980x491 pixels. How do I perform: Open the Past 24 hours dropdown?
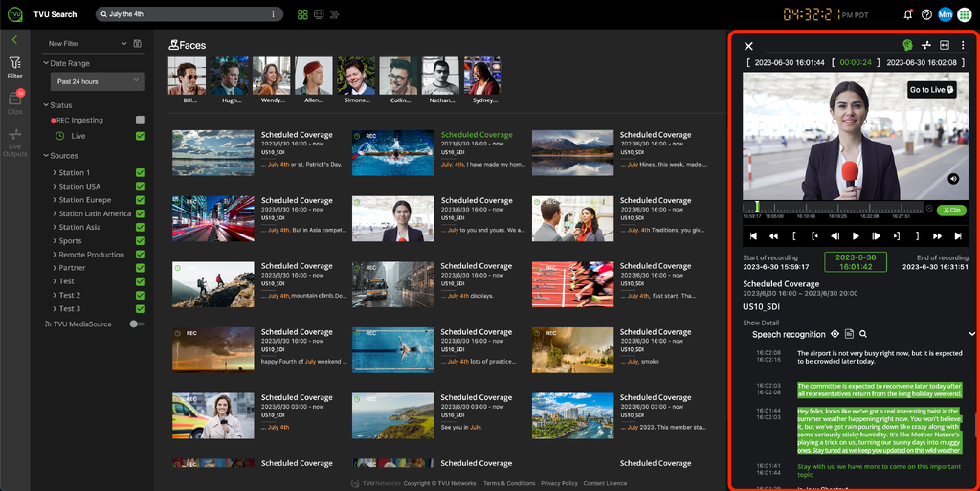coord(97,81)
